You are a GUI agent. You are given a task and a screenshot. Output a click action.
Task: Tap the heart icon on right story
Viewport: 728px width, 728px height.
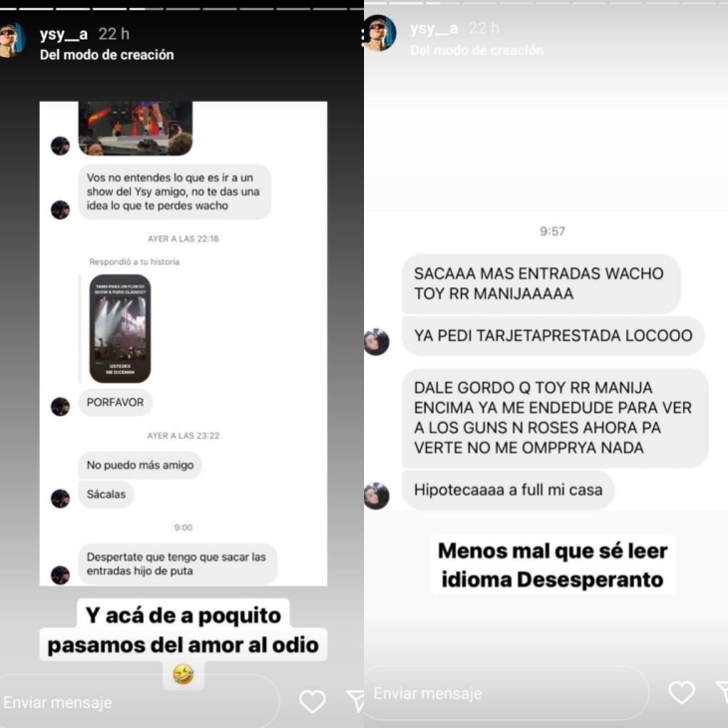click(x=681, y=692)
